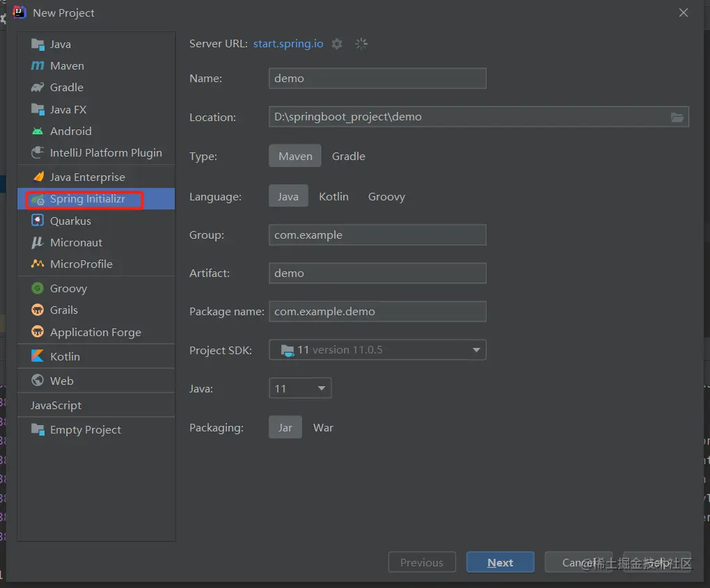710x588 pixels.
Task: Click the Java Enterprise flame icon
Action: coord(38,177)
